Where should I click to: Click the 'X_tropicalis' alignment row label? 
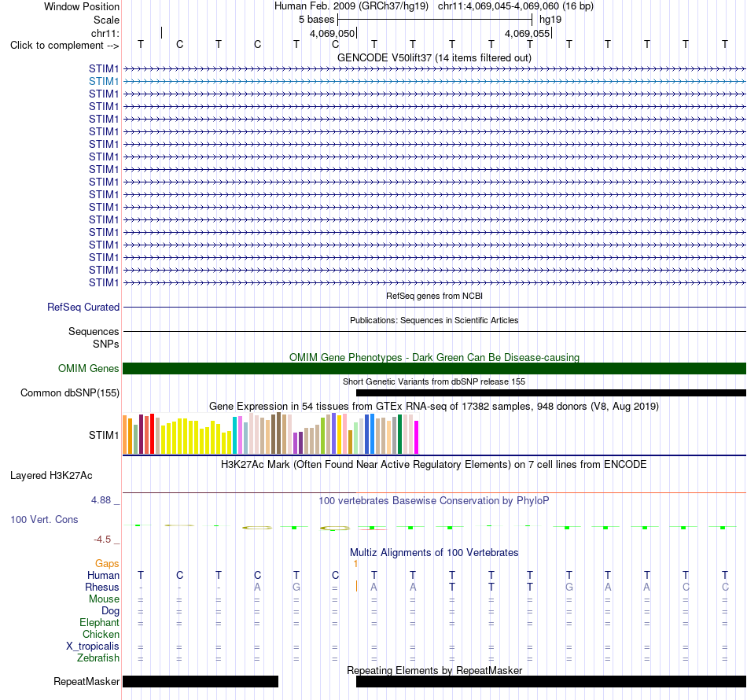93,647
